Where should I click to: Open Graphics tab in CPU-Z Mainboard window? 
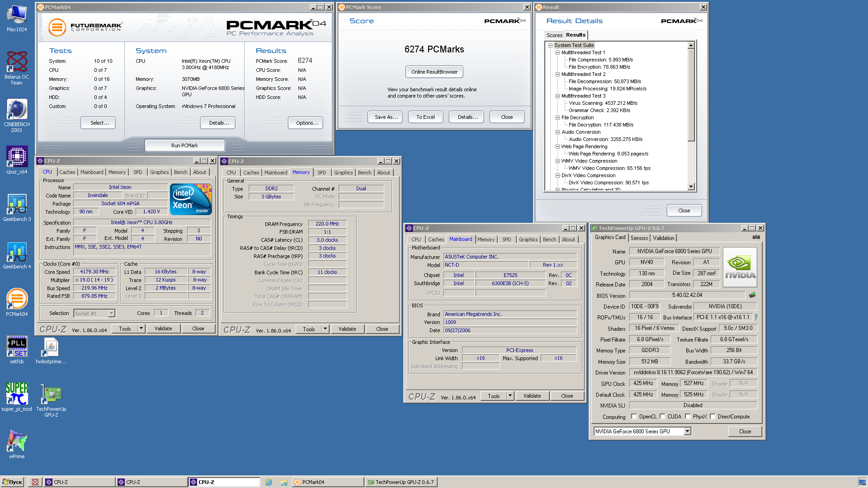(x=528, y=239)
